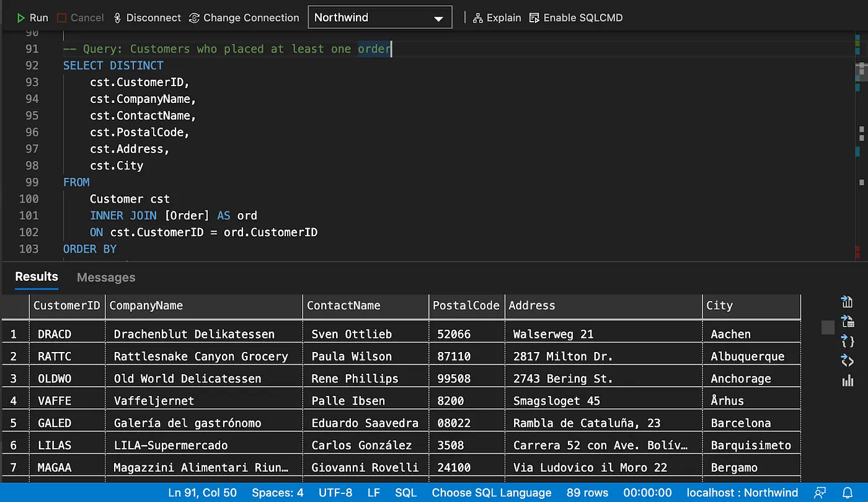The image size is (868, 502).
Task: Open the Messages tab
Action: pos(106,278)
